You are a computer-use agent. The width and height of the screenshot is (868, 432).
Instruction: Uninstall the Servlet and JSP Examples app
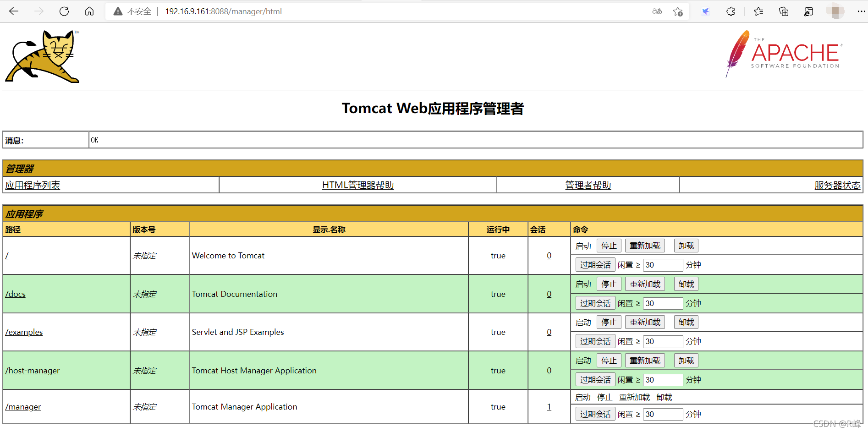click(686, 322)
